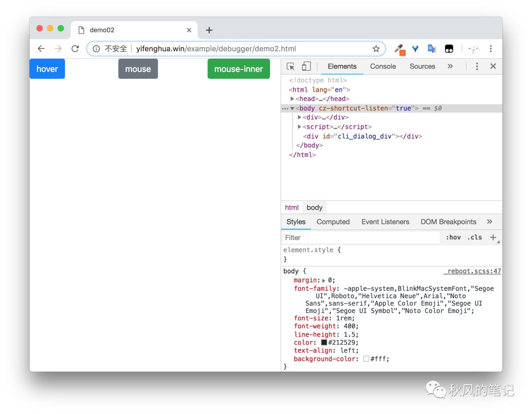Switch to the Console tab
The image size is (532, 414).
[383, 67]
